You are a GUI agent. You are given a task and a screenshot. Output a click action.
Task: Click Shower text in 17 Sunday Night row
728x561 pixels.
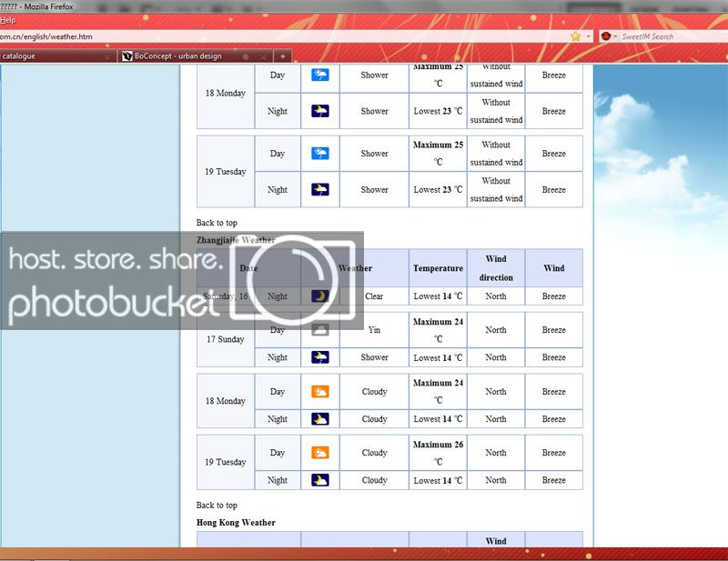[x=374, y=357]
